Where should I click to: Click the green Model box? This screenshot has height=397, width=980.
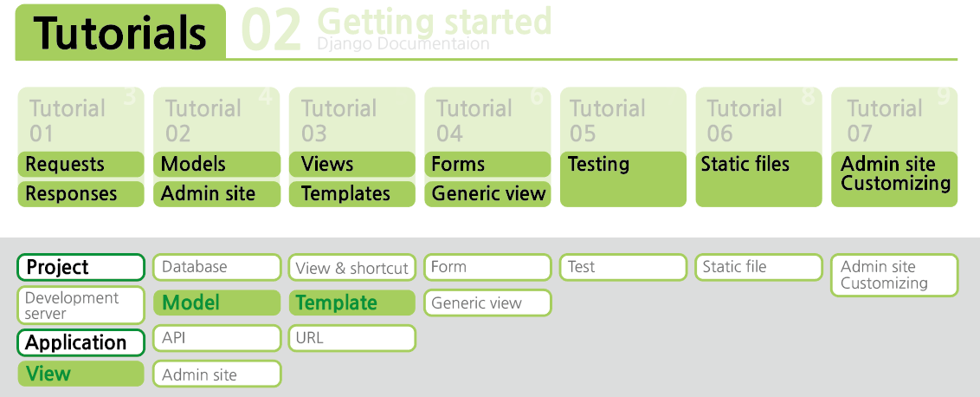coord(217,303)
